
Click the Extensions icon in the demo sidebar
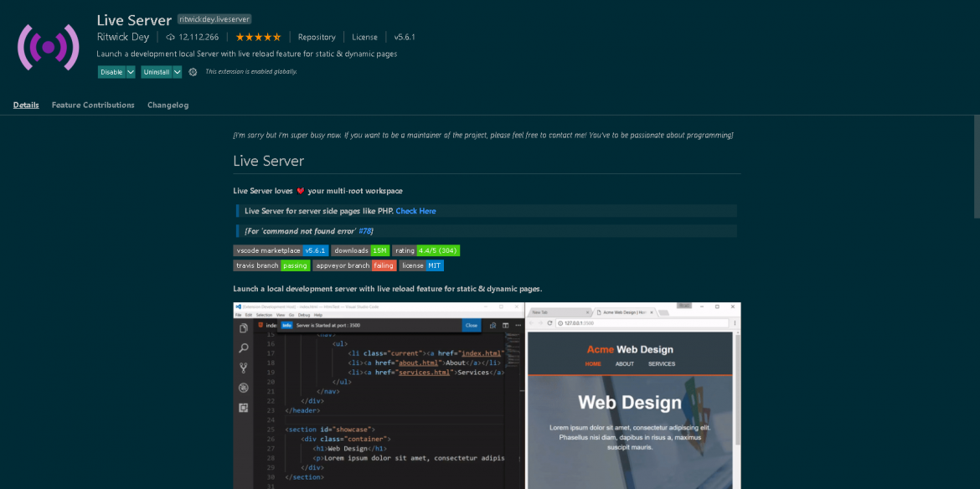(244, 408)
